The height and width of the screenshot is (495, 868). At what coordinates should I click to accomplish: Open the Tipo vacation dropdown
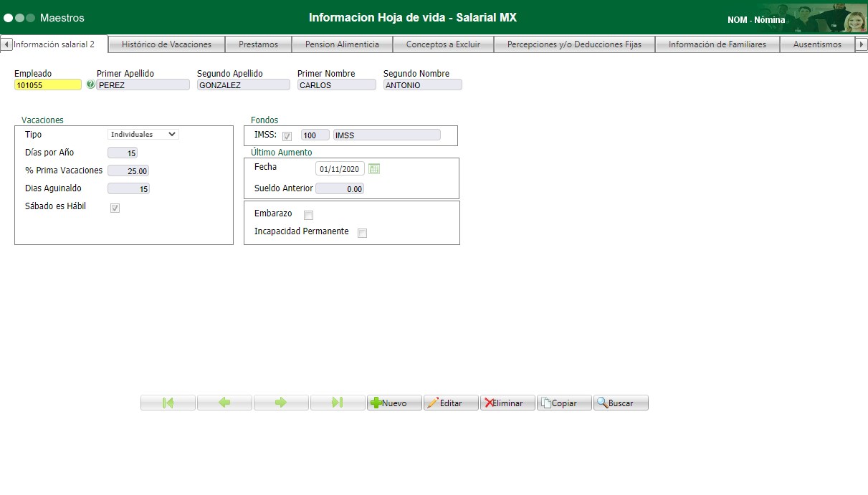(143, 134)
